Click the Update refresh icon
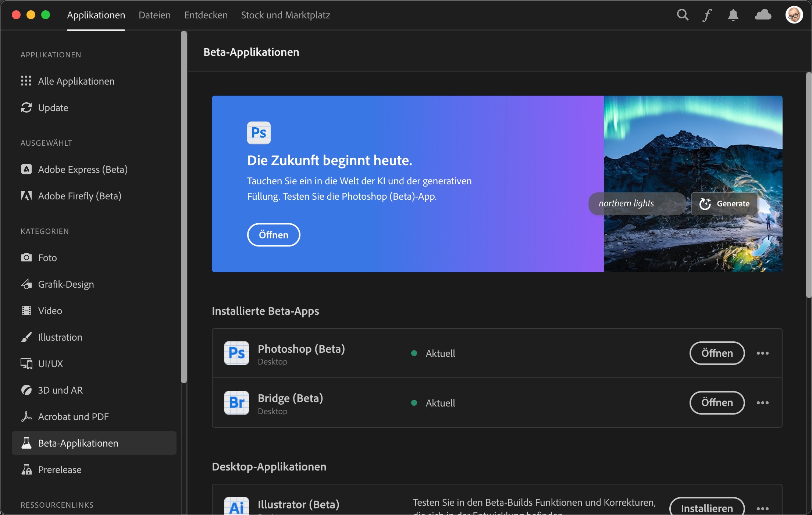This screenshot has width=812, height=515. point(26,107)
